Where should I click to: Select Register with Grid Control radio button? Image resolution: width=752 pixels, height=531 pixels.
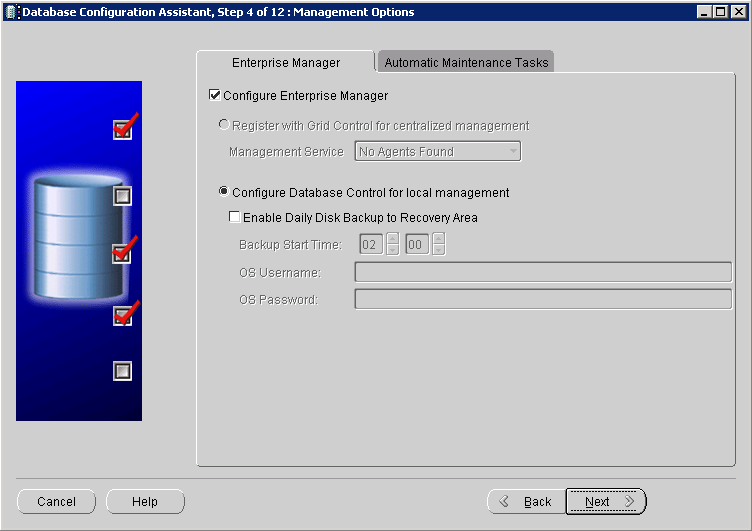tap(223, 125)
